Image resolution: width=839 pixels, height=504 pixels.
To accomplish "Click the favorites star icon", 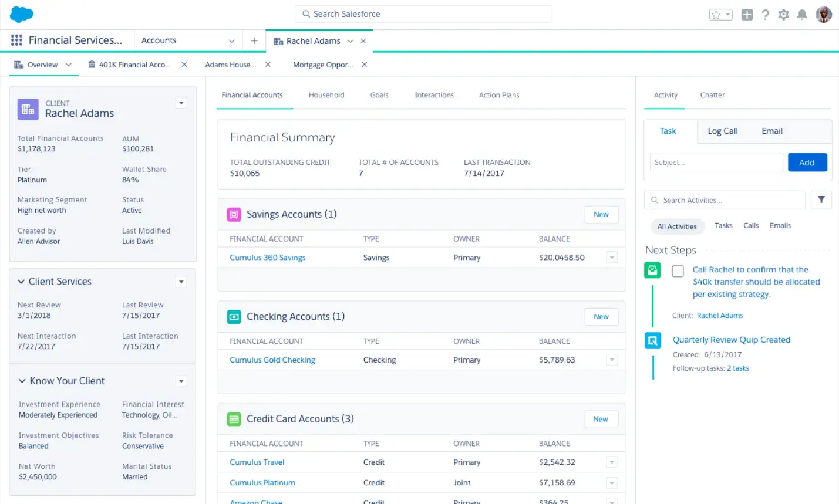I will coord(717,14).
